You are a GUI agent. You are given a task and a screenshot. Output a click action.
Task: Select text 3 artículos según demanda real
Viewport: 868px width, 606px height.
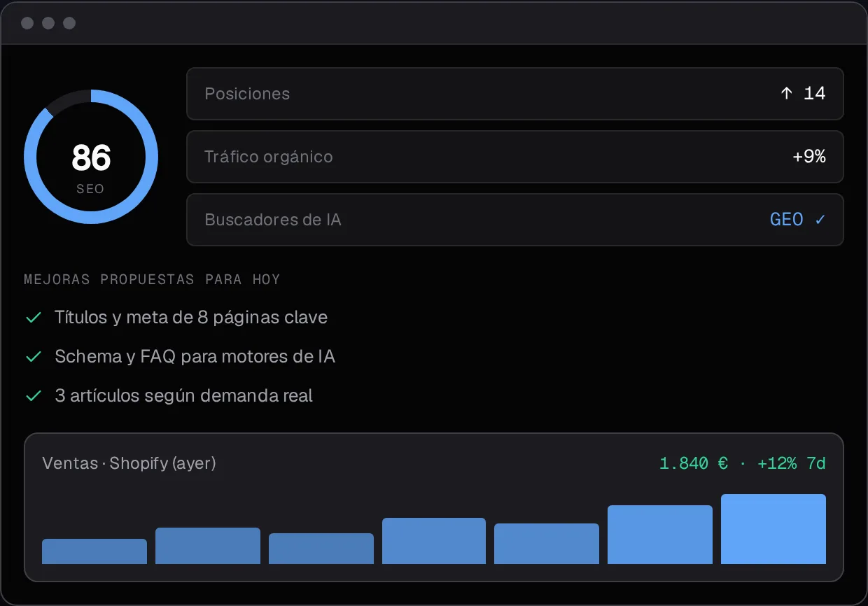click(x=183, y=396)
